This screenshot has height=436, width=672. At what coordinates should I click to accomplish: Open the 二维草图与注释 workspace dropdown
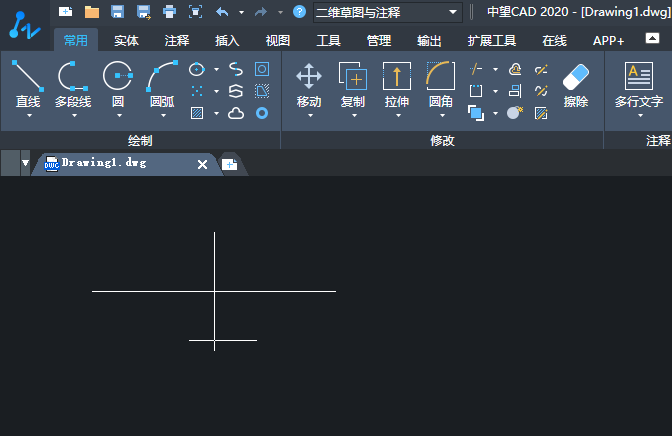(x=388, y=12)
